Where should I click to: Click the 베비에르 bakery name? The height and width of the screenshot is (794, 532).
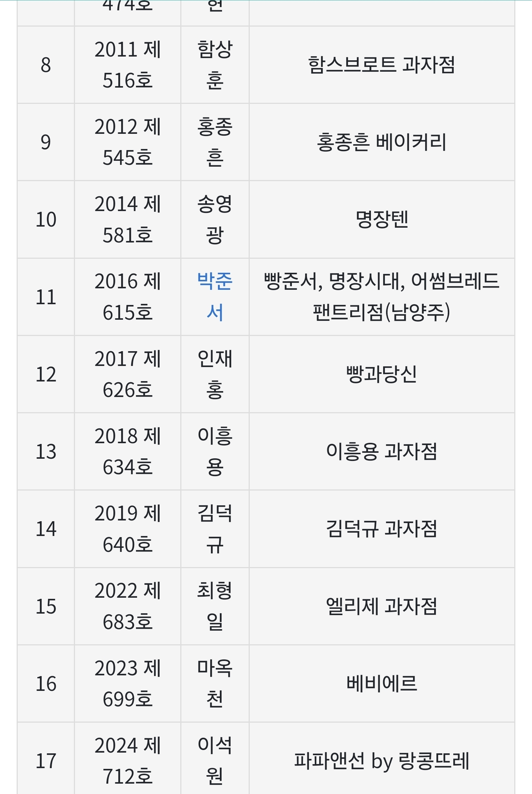click(x=382, y=683)
